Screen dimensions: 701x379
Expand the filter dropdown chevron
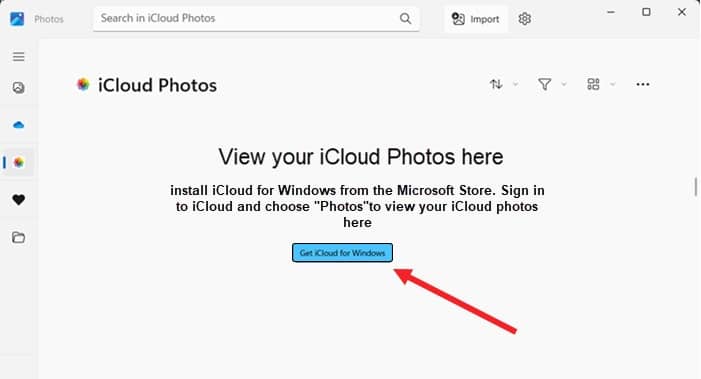[564, 84]
